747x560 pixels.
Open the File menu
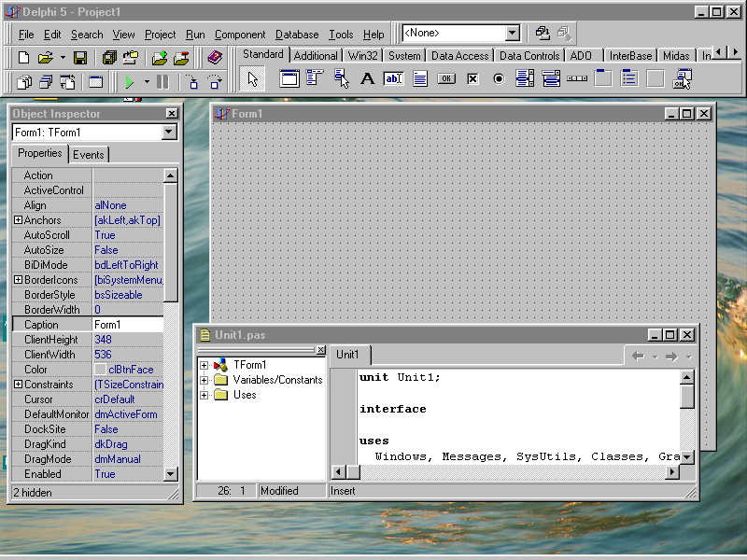point(26,35)
